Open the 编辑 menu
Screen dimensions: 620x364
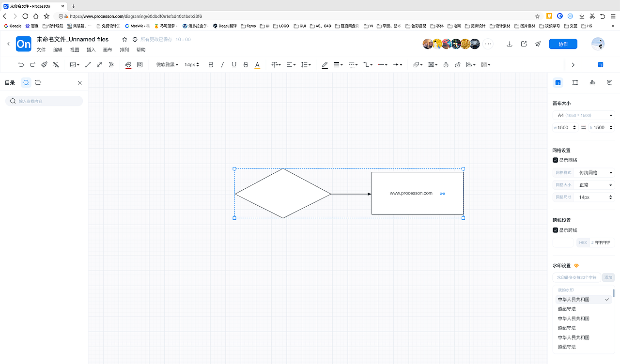[x=58, y=50]
